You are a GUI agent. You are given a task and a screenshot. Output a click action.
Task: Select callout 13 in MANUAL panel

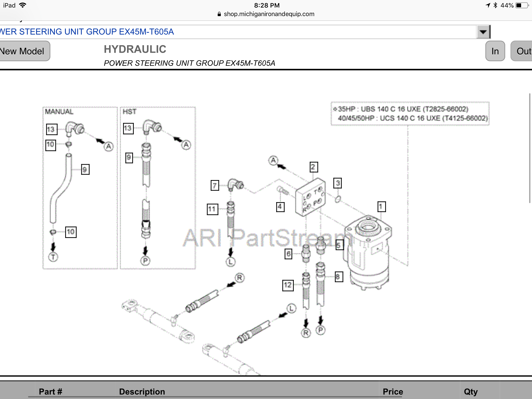coord(51,129)
